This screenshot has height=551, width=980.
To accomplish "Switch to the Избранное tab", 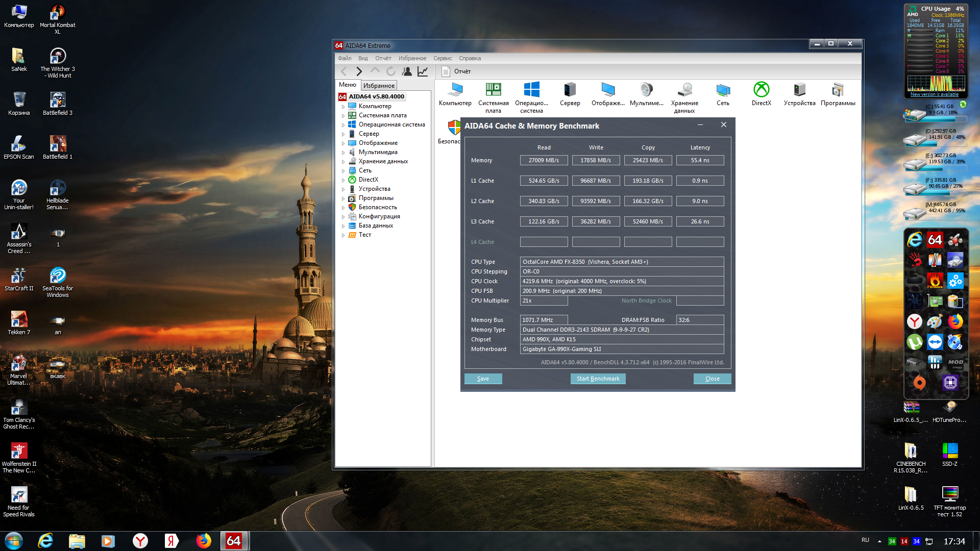I will pyautogui.click(x=379, y=86).
